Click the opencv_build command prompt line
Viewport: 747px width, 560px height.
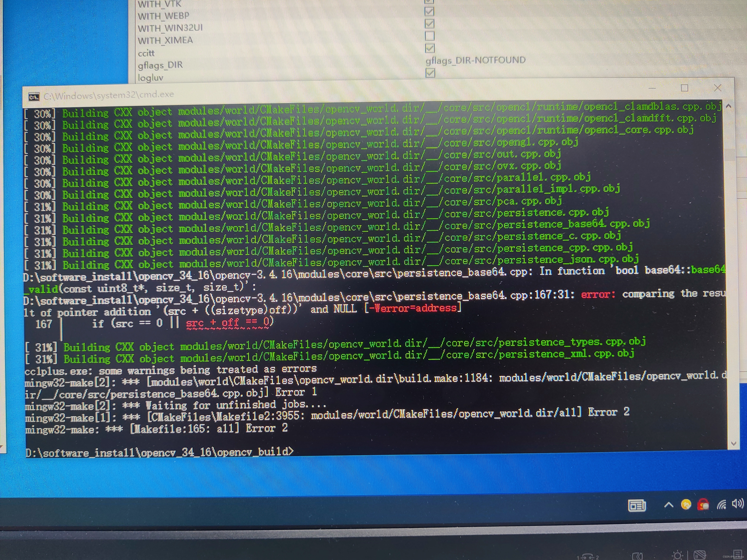160,452
